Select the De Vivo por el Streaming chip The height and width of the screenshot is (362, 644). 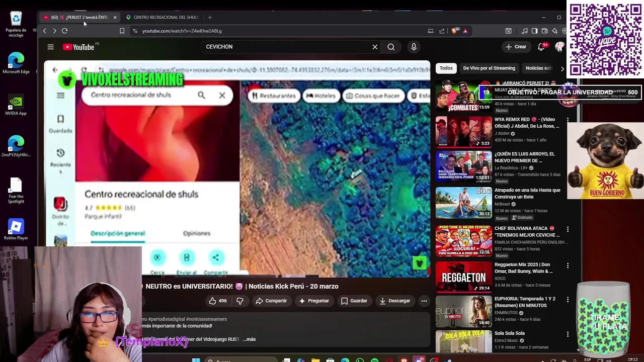click(x=489, y=68)
